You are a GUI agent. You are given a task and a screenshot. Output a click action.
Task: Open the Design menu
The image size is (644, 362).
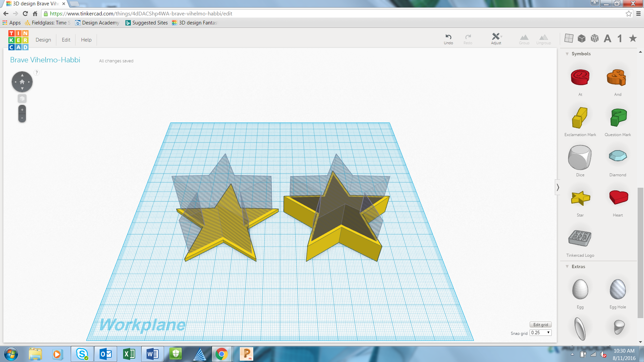(43, 40)
